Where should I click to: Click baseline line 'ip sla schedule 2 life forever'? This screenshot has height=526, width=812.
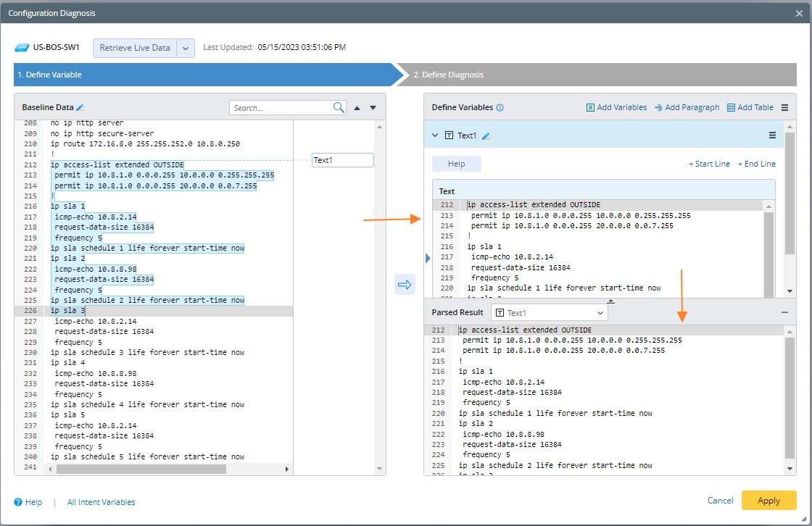pos(147,300)
